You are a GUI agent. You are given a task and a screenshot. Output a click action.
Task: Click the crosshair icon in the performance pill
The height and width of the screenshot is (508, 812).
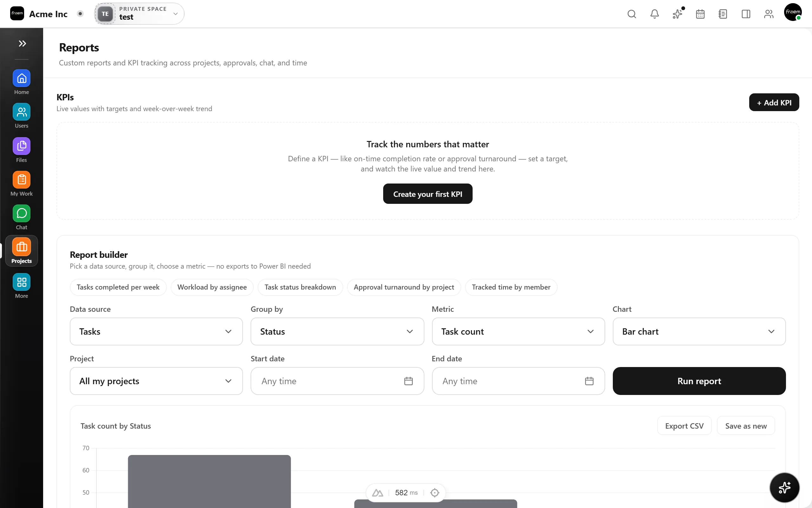pyautogui.click(x=435, y=492)
